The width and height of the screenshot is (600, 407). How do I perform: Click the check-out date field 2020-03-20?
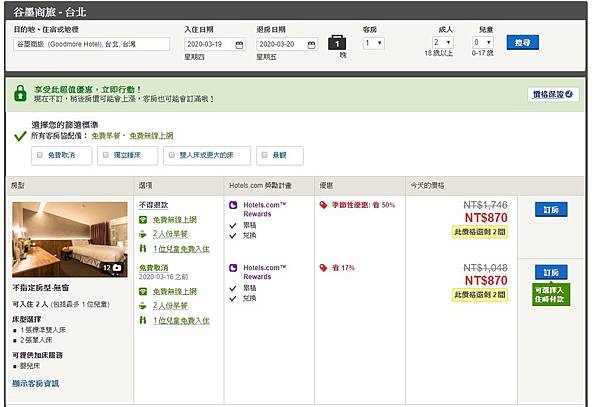(287, 44)
